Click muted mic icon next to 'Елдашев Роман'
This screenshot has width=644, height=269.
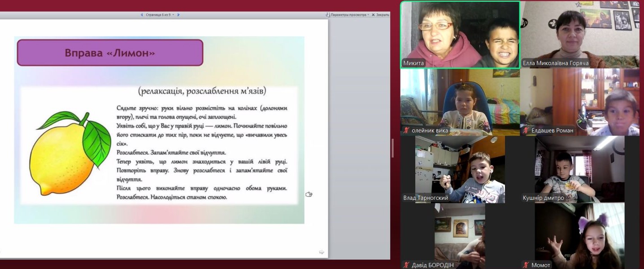click(x=526, y=131)
